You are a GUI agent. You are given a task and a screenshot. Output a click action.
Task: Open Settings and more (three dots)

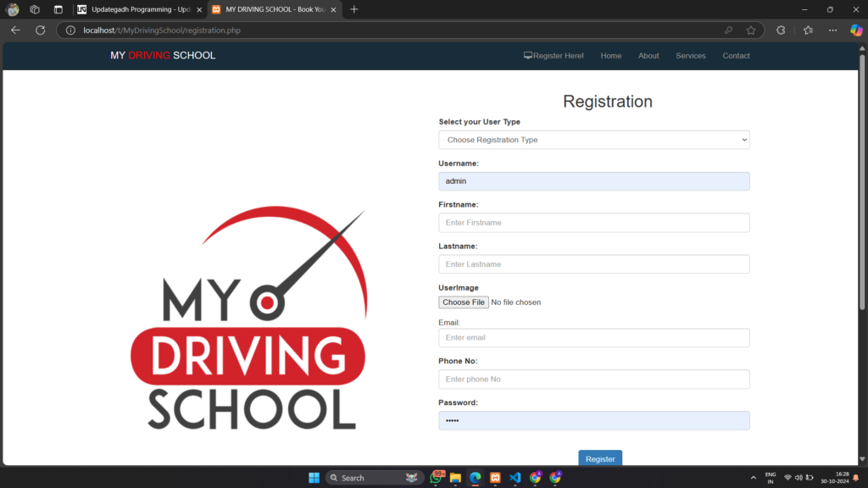(x=832, y=30)
